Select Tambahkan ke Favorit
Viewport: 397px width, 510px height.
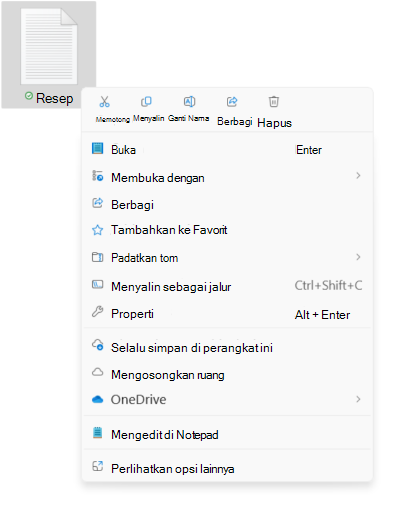227,230
